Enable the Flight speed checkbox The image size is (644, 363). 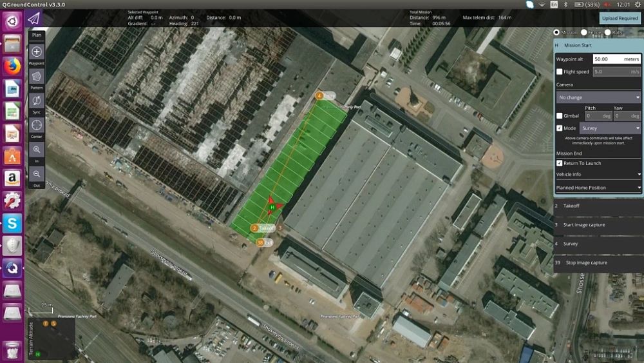[x=559, y=72]
